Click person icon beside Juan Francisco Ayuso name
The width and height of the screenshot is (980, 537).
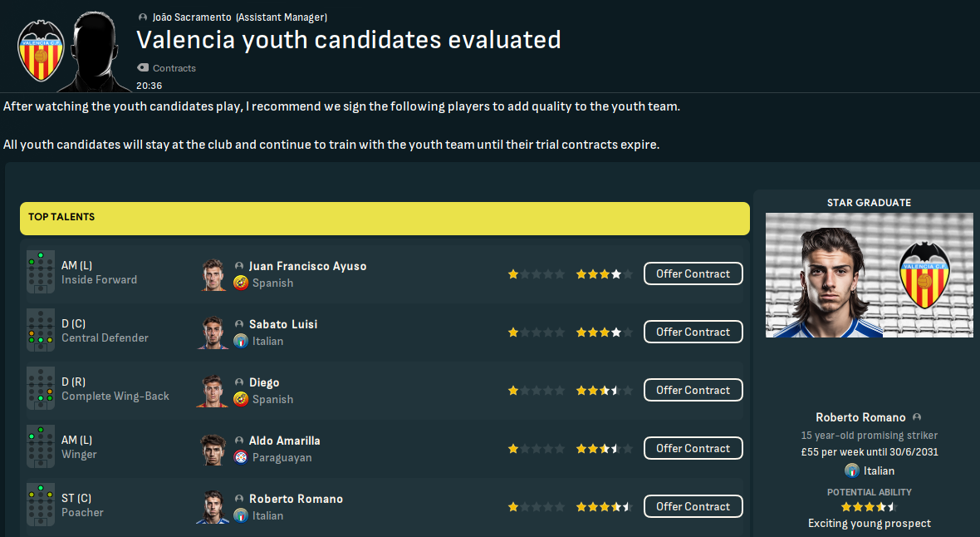pos(239,266)
